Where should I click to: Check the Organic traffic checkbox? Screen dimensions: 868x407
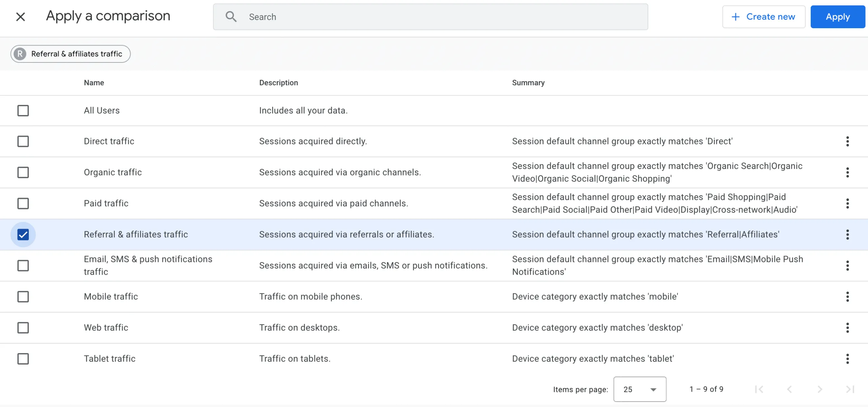[x=23, y=172]
